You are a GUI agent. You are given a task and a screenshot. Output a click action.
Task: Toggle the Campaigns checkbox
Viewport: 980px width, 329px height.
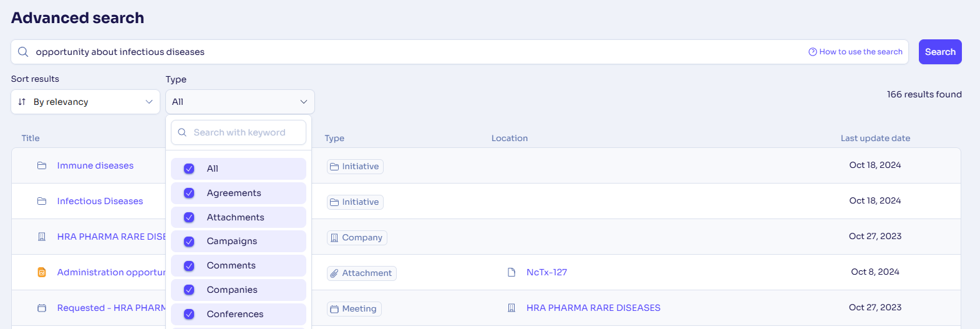(x=189, y=241)
